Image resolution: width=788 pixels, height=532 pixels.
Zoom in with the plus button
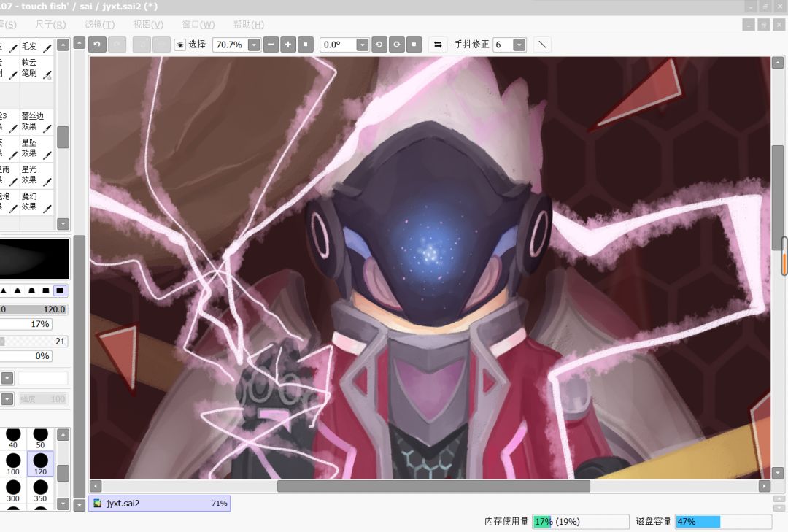pos(288,45)
